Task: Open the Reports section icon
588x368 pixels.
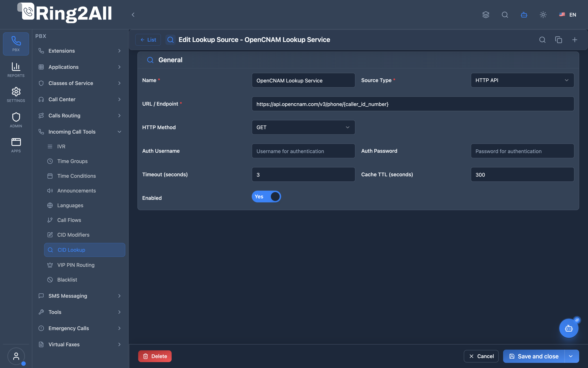Action: click(16, 70)
